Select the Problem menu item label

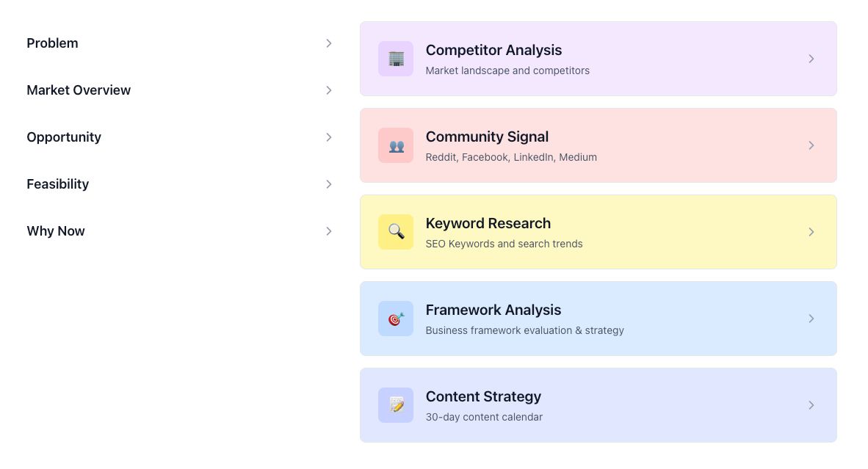click(53, 43)
